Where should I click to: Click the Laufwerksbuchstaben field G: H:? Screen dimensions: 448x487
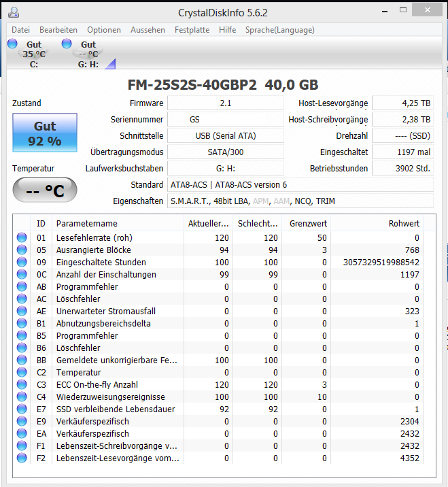pos(226,168)
